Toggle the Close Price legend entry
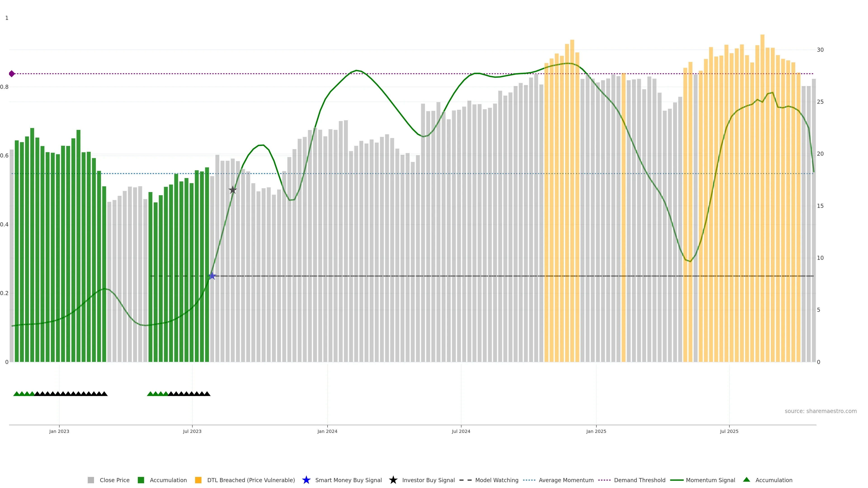The width and height of the screenshot is (868, 488). click(114, 480)
